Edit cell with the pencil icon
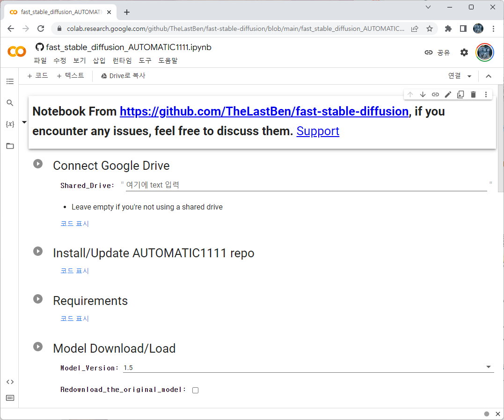Viewport: 504px width, 420px height. click(x=448, y=94)
